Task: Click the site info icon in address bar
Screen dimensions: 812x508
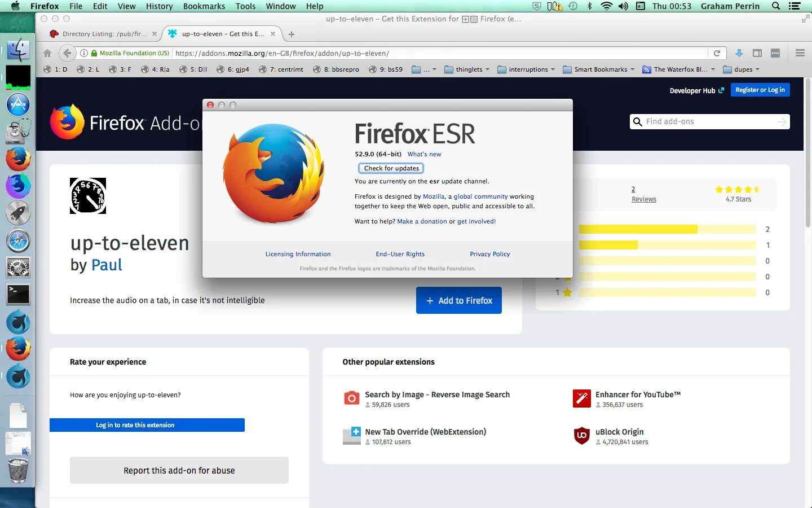Action: coord(83,53)
